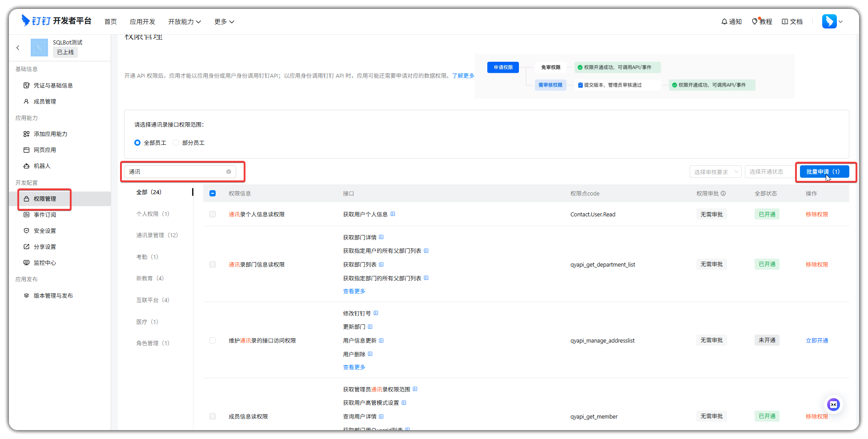Click the notification bell icon

[x=724, y=21]
